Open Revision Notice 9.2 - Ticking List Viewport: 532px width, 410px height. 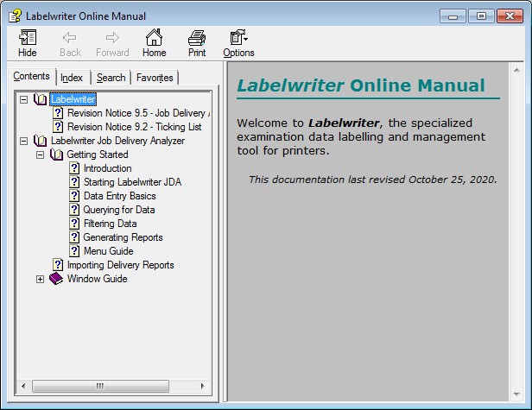[134, 127]
